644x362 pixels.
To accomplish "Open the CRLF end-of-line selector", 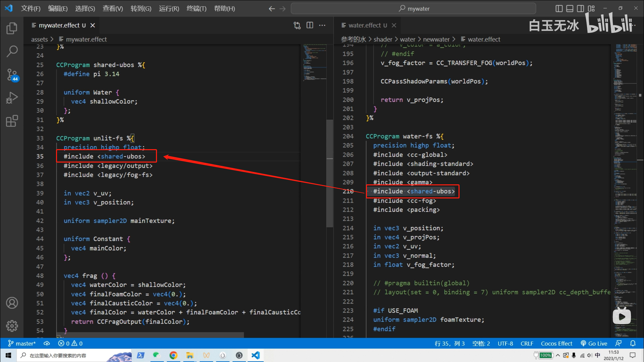I will (x=527, y=344).
